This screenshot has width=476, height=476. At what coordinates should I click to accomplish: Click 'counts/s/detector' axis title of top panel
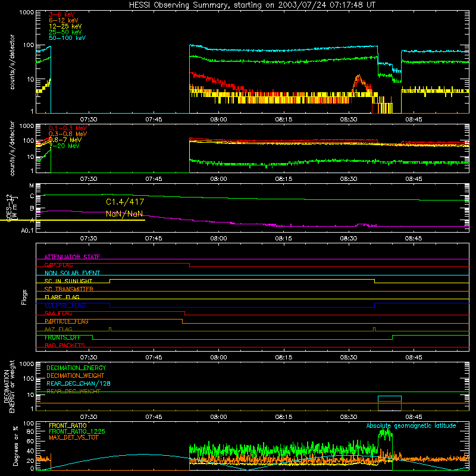[x=12, y=62]
